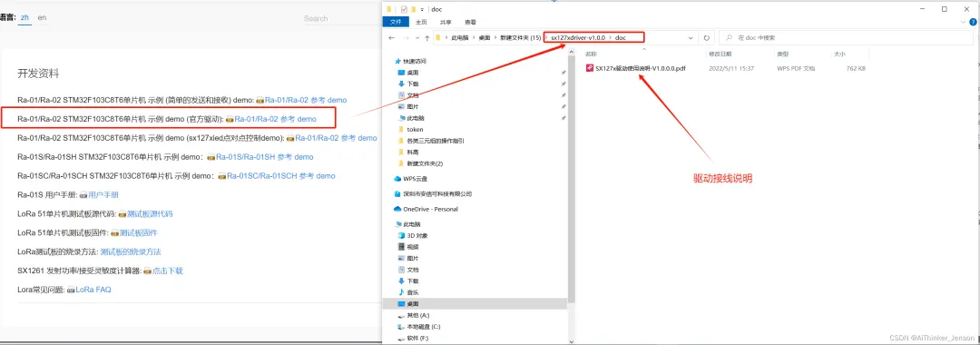Screen dimensions: 980x345
Task: Open the 用户手册 link for Ra-01S
Action: coord(103,195)
